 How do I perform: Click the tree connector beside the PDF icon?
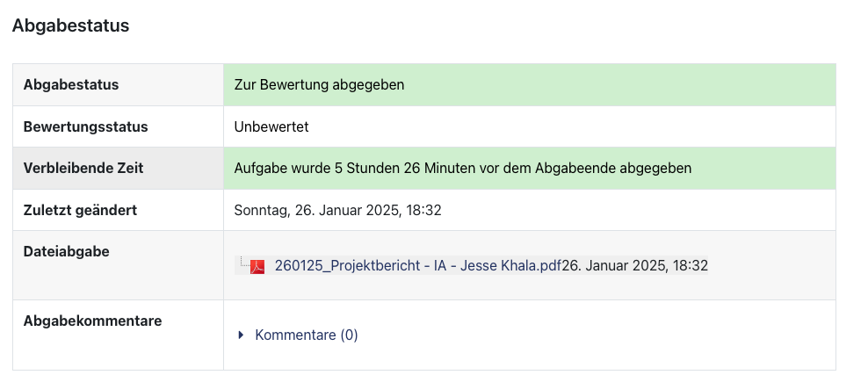(242, 263)
